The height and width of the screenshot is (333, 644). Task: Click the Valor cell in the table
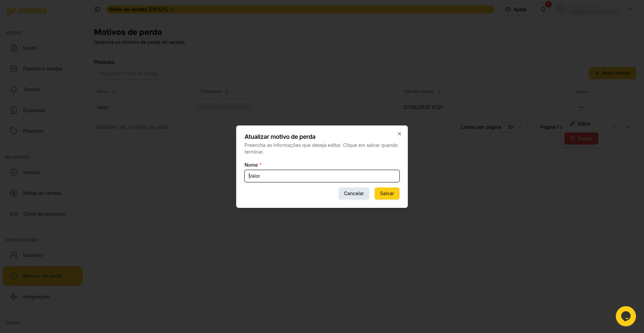point(103,107)
